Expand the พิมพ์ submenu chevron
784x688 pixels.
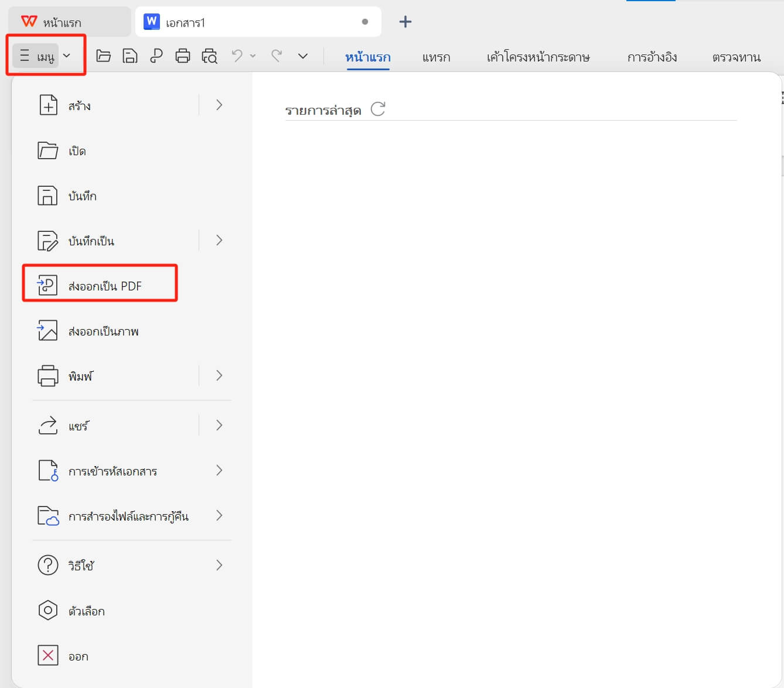(219, 375)
